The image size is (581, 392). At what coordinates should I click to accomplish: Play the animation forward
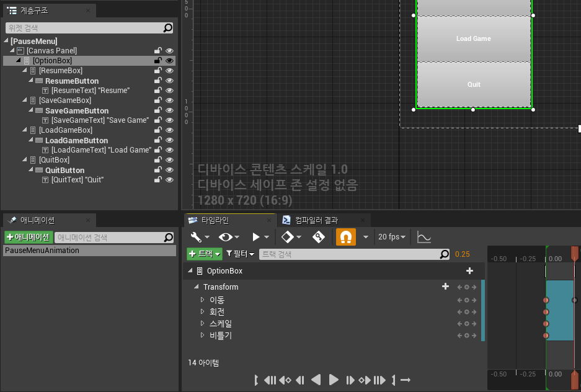tap(334, 380)
